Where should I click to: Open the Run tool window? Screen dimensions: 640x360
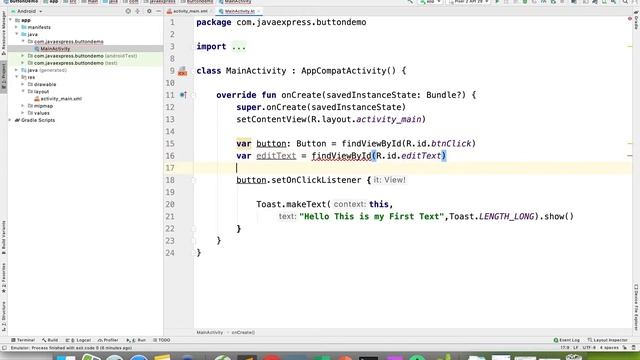pos(136,340)
